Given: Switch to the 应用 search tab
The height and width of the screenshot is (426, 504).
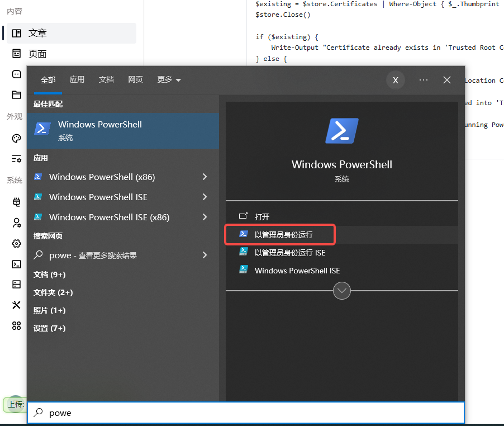Looking at the screenshot, I should [77, 80].
